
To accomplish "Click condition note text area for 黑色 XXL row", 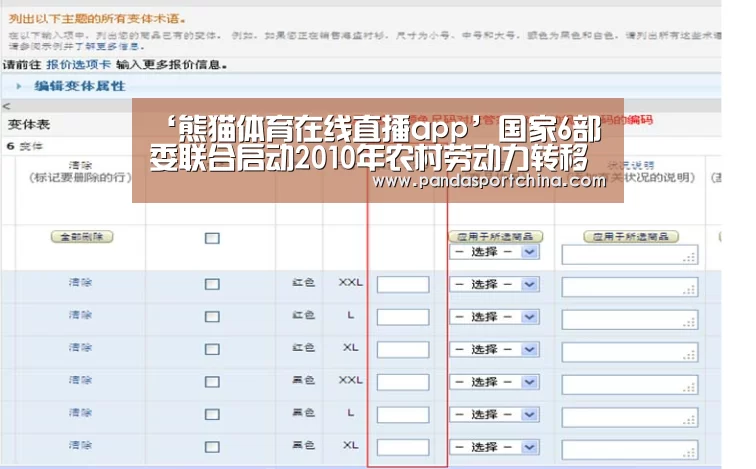I will pyautogui.click(x=630, y=385).
